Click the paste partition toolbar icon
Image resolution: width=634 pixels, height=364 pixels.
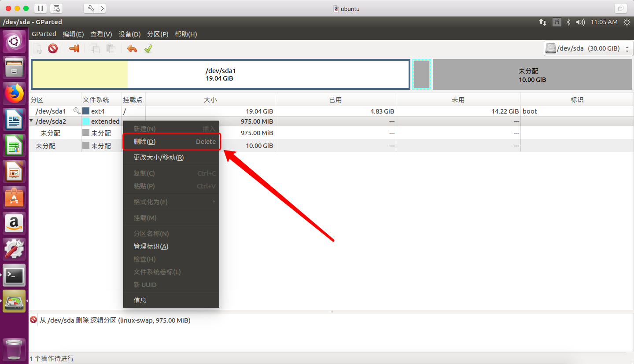[111, 49]
